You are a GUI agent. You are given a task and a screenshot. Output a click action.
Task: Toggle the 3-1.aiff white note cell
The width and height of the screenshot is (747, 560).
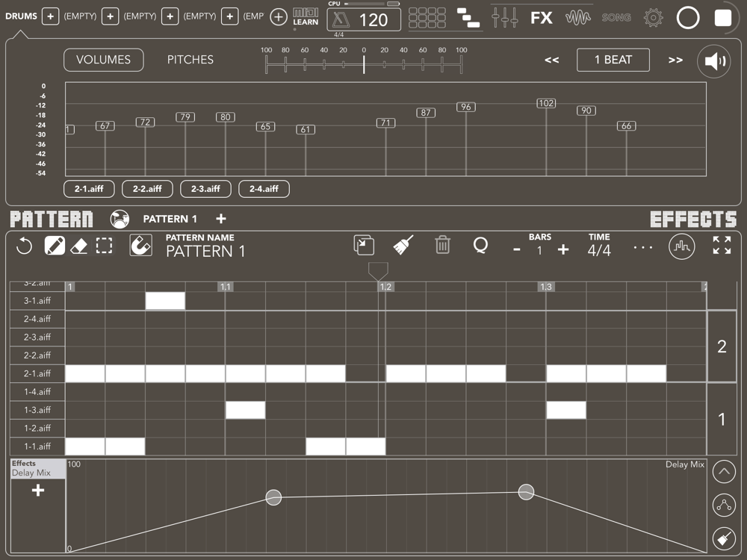[165, 301]
